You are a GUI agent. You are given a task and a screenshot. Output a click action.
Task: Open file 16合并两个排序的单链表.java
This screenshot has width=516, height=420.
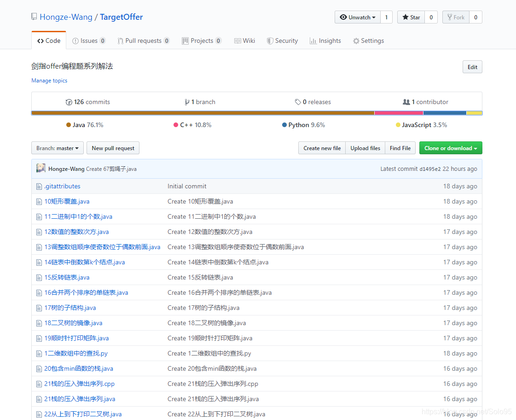click(x=86, y=292)
